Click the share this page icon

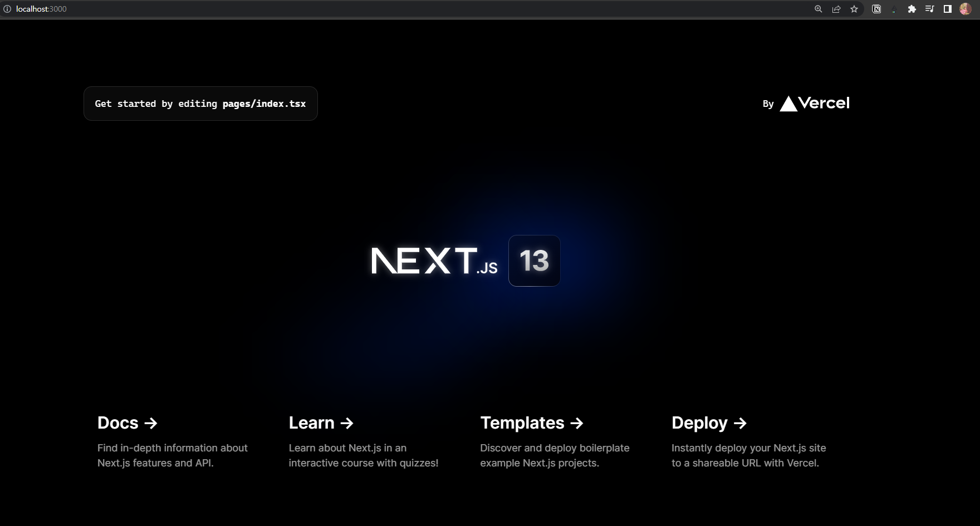836,9
